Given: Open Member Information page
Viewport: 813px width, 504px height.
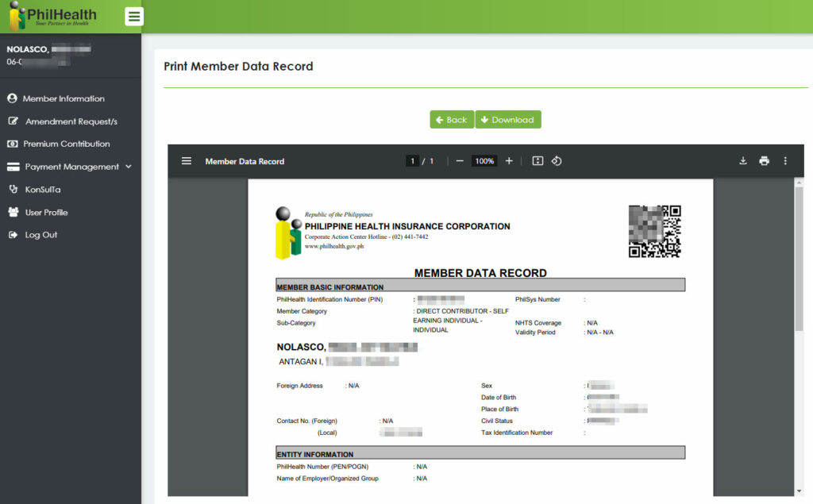Looking at the screenshot, I should [63, 98].
